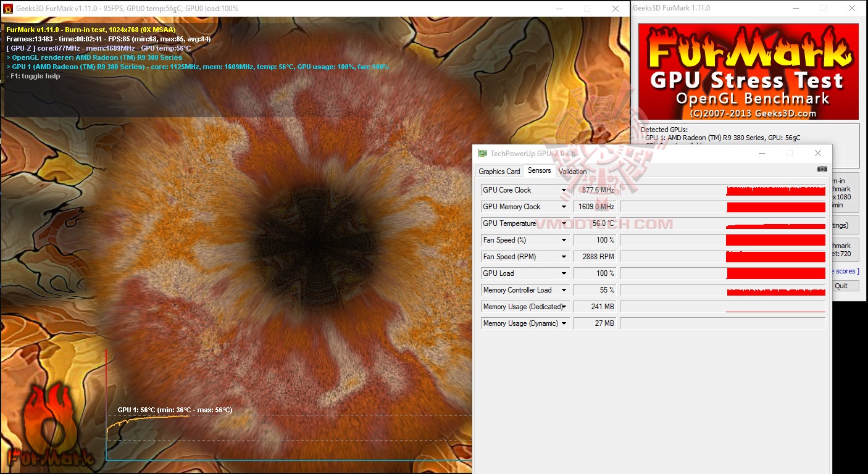868x474 pixels.
Task: Open the Validation tab in GPU-Z
Action: click(573, 172)
